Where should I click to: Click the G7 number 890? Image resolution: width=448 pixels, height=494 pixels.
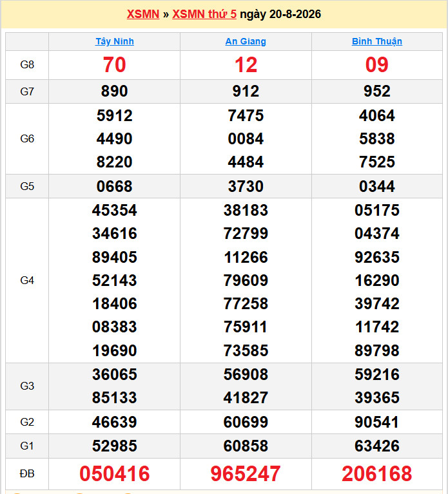tap(115, 91)
